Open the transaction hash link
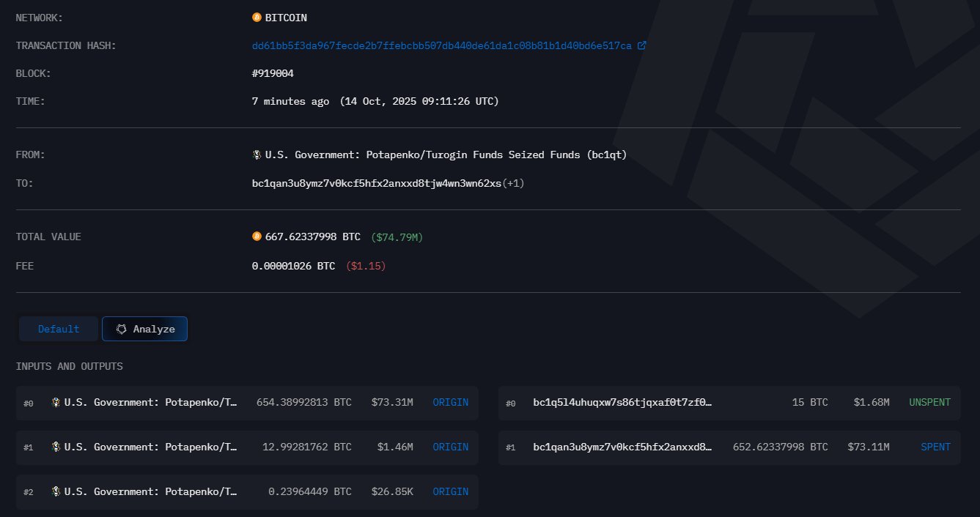The height and width of the screenshot is (517, 980). click(440, 45)
